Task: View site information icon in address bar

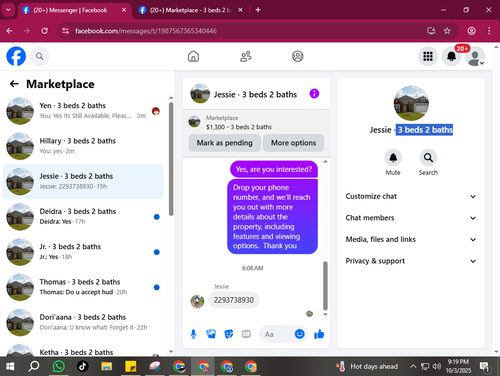Action: click(x=66, y=31)
